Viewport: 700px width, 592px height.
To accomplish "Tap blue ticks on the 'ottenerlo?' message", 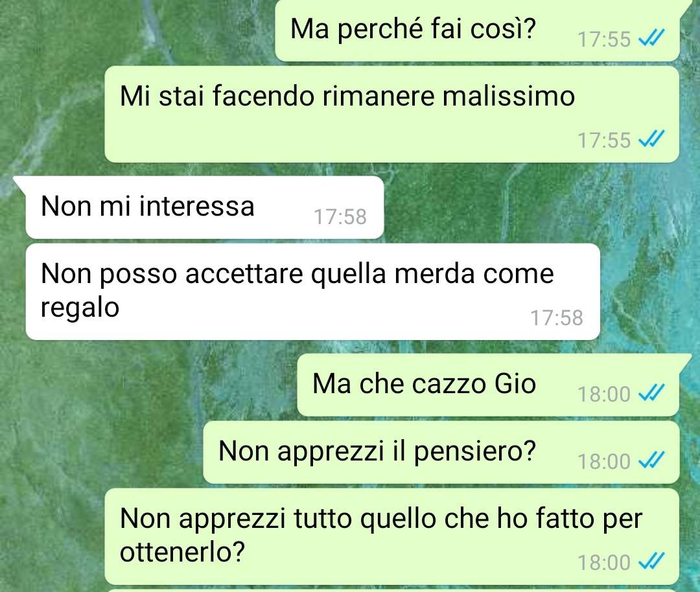I will (651, 561).
